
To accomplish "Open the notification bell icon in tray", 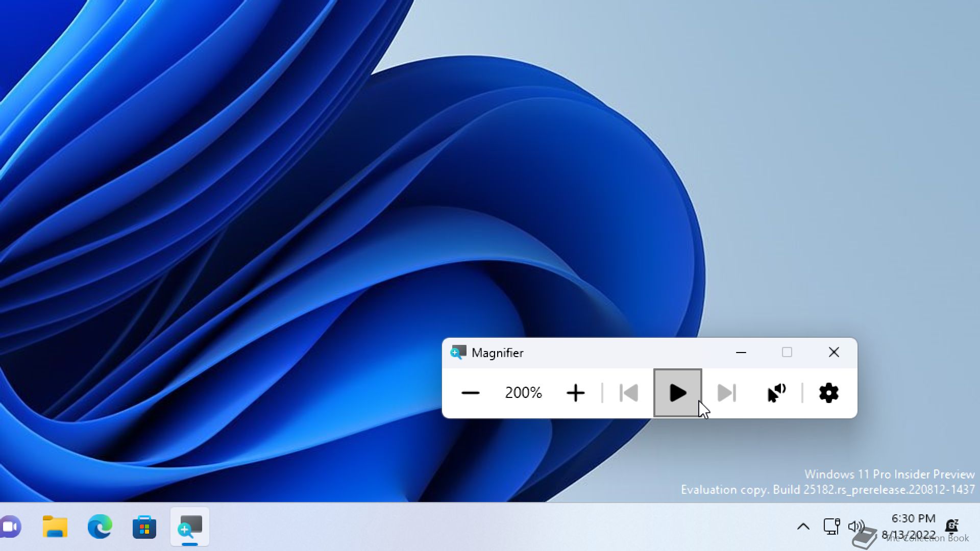I will pyautogui.click(x=952, y=525).
